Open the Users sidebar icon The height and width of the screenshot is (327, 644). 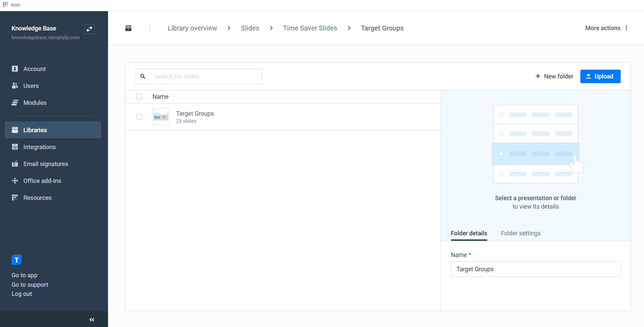(x=15, y=86)
